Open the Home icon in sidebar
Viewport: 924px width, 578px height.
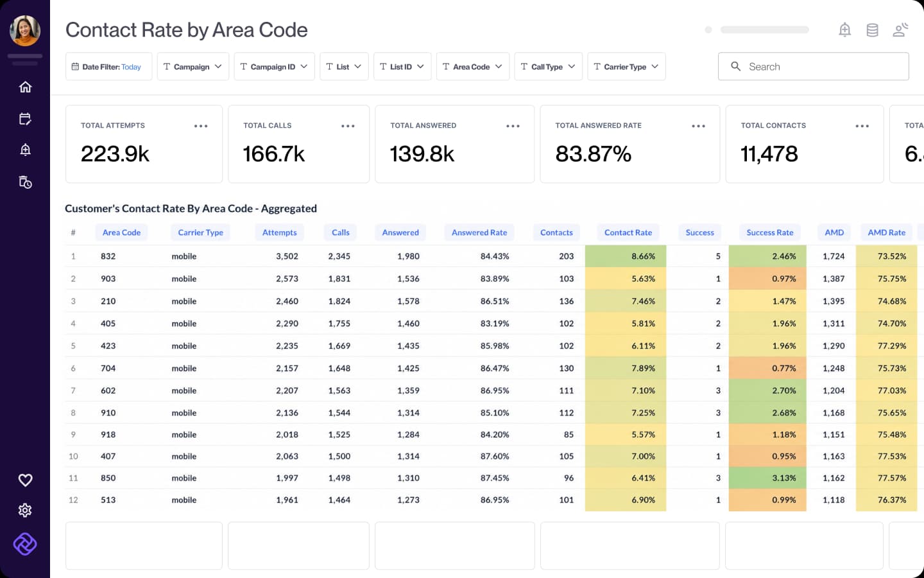pos(25,87)
